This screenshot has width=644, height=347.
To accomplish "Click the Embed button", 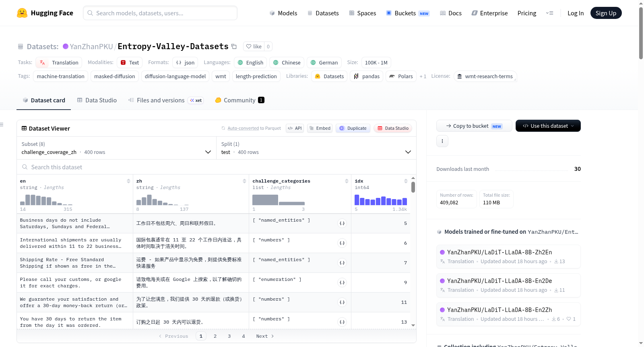I will click(320, 128).
